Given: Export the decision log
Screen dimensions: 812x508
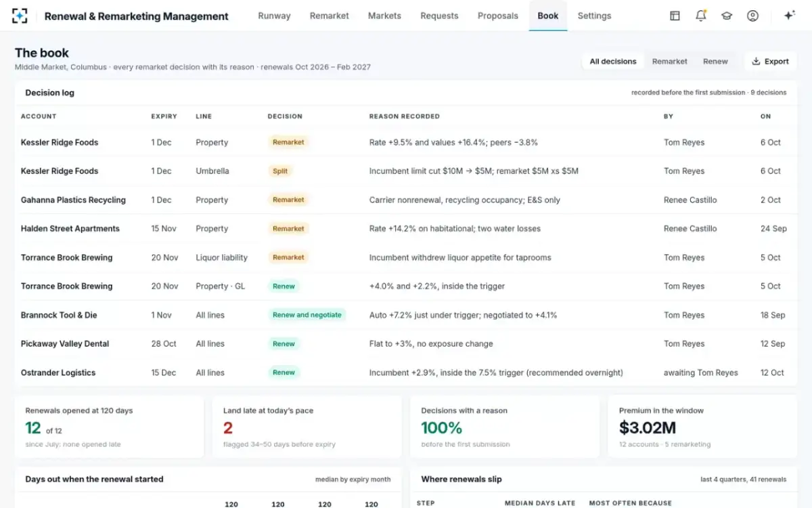Looking at the screenshot, I should tap(770, 61).
